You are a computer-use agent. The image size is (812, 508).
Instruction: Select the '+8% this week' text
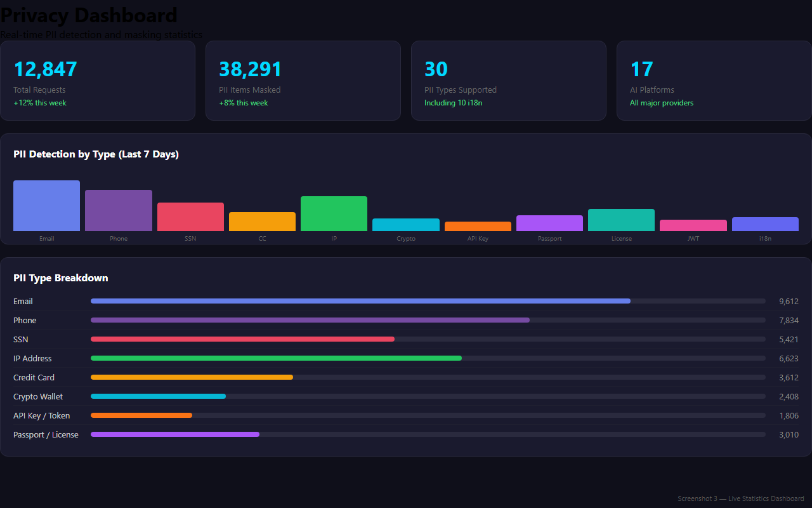click(x=244, y=103)
